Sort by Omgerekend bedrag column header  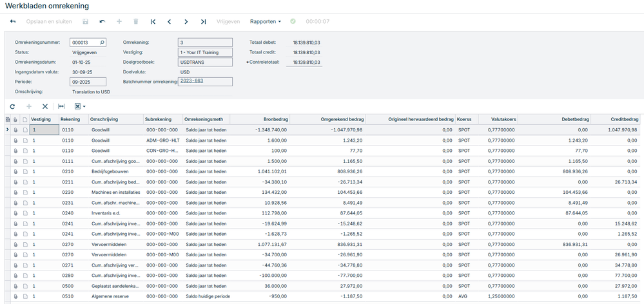(341, 119)
